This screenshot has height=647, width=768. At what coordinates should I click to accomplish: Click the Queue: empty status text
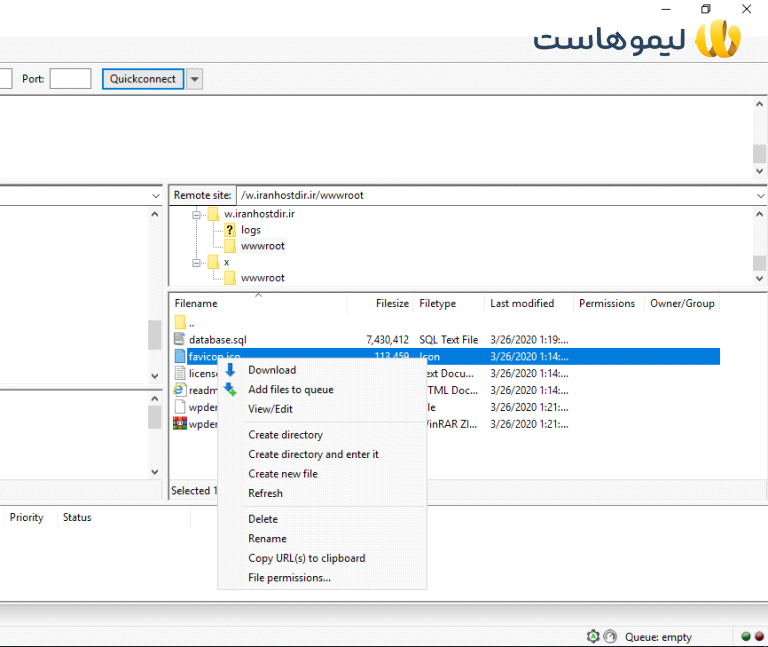658,637
